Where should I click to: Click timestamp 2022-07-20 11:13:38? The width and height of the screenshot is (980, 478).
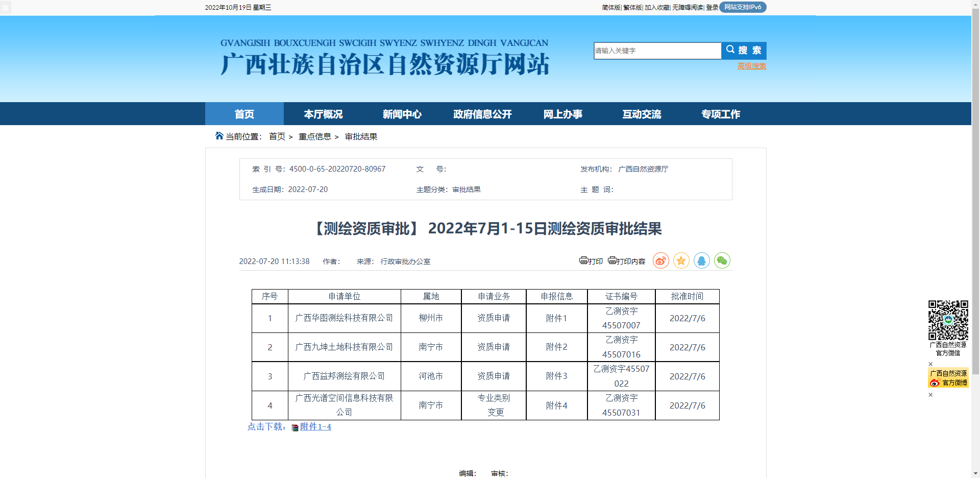coord(274,261)
